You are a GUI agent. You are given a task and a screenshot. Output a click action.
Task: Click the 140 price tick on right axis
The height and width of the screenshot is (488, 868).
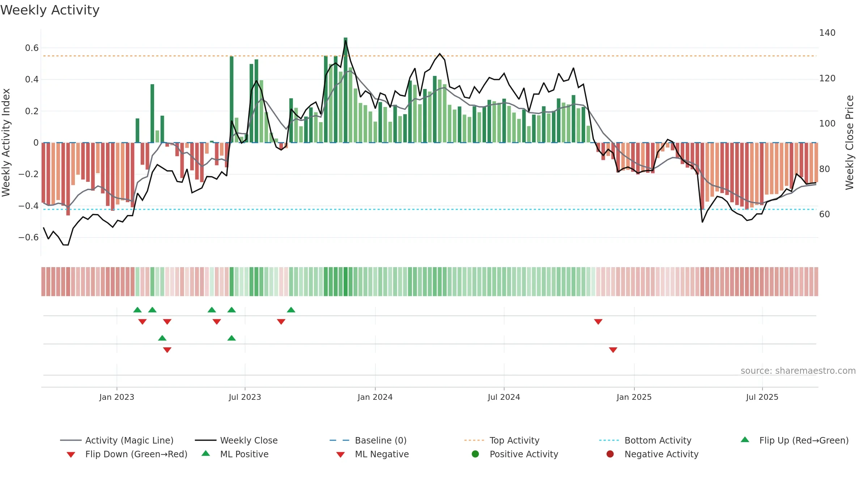coord(827,33)
